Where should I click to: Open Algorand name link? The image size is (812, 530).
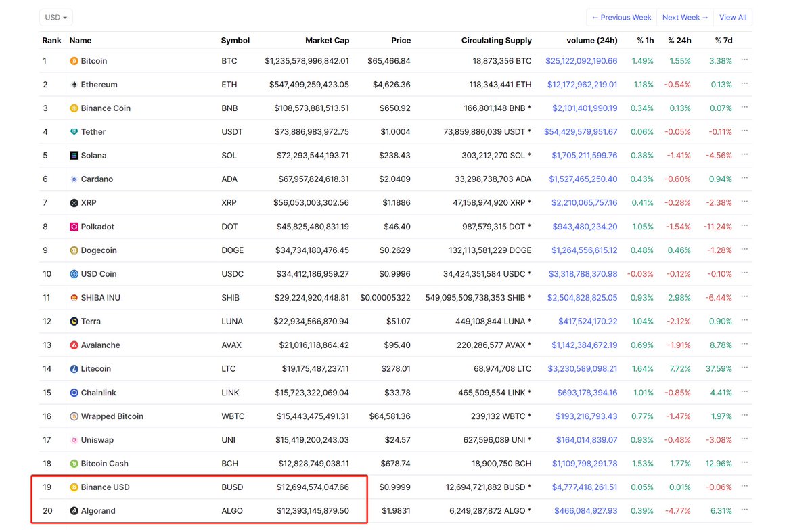coord(98,511)
